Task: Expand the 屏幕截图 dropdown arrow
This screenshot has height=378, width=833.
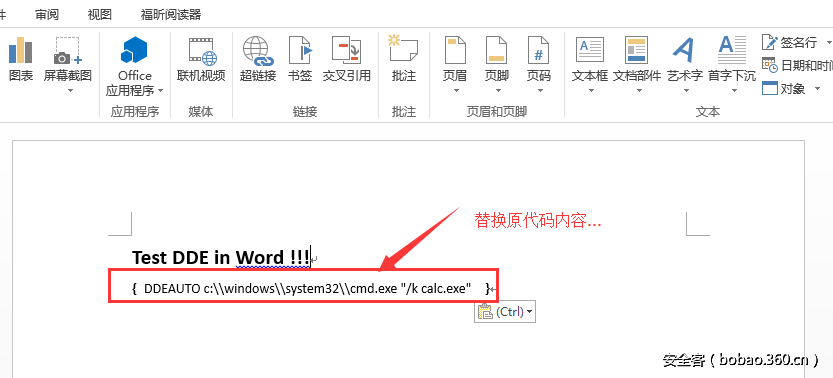Action: (69, 91)
